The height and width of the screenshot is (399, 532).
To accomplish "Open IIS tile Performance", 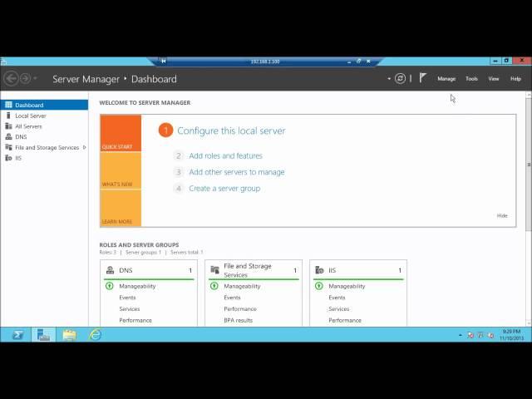I will tap(345, 320).
